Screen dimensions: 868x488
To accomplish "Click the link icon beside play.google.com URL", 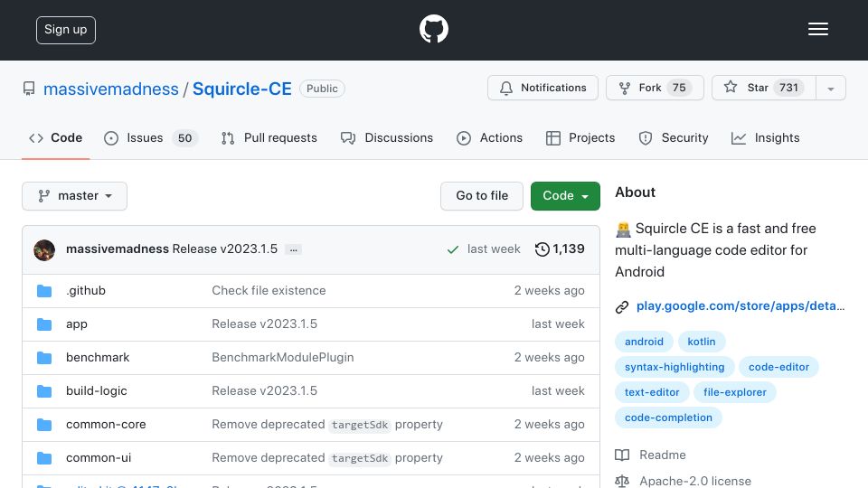I will coord(622,307).
